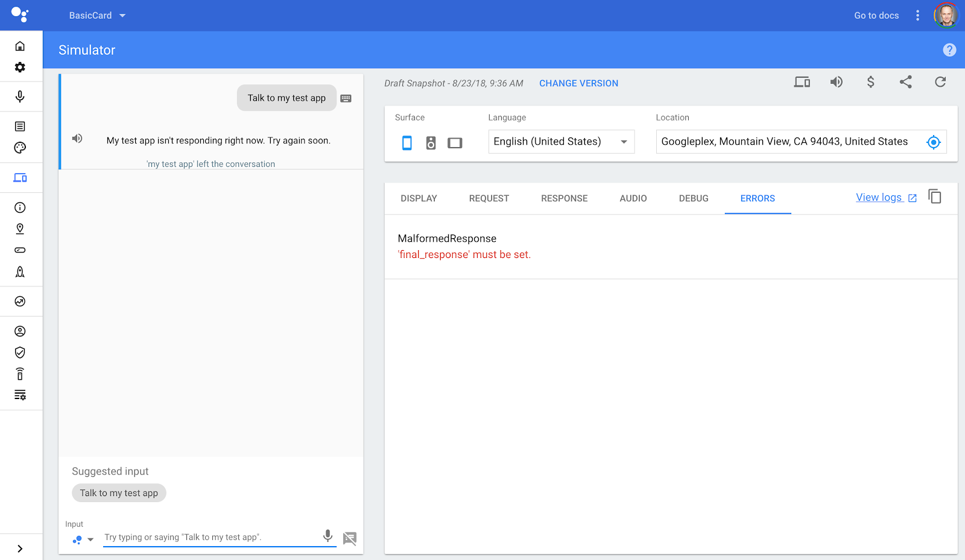Open the three-dot more options menu
The image size is (965, 560).
click(918, 16)
